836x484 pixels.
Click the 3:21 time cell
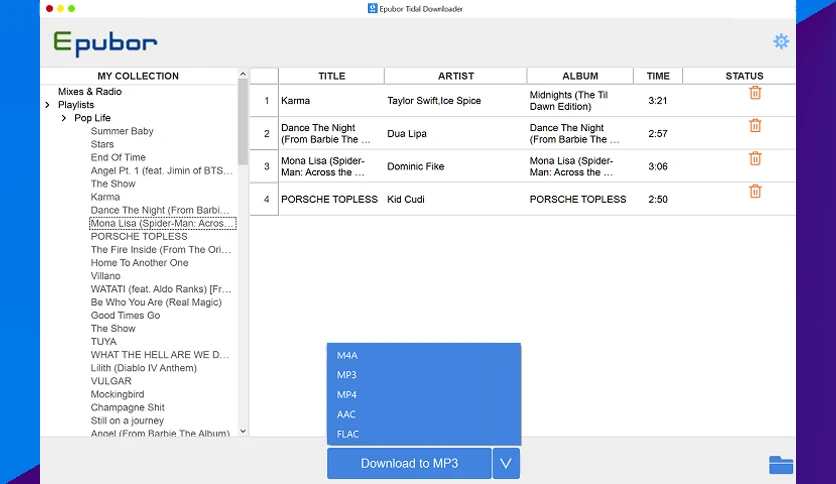point(657,101)
